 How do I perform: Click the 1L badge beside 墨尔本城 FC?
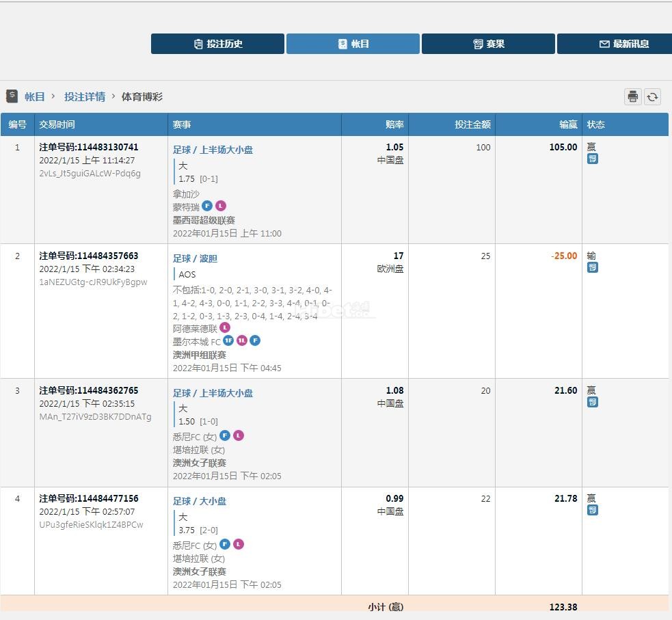(241, 340)
